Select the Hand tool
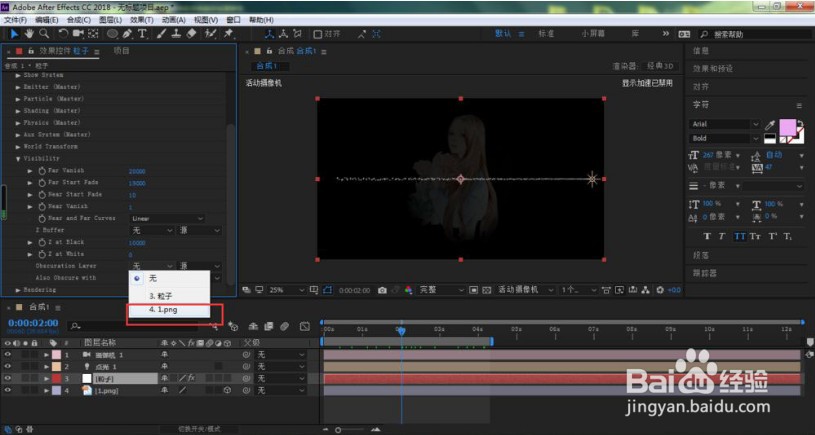 [x=30, y=33]
